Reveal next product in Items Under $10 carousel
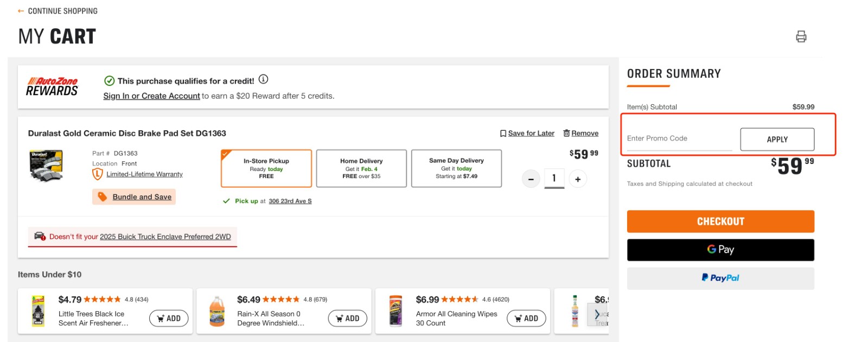The image size is (868, 342). [597, 314]
